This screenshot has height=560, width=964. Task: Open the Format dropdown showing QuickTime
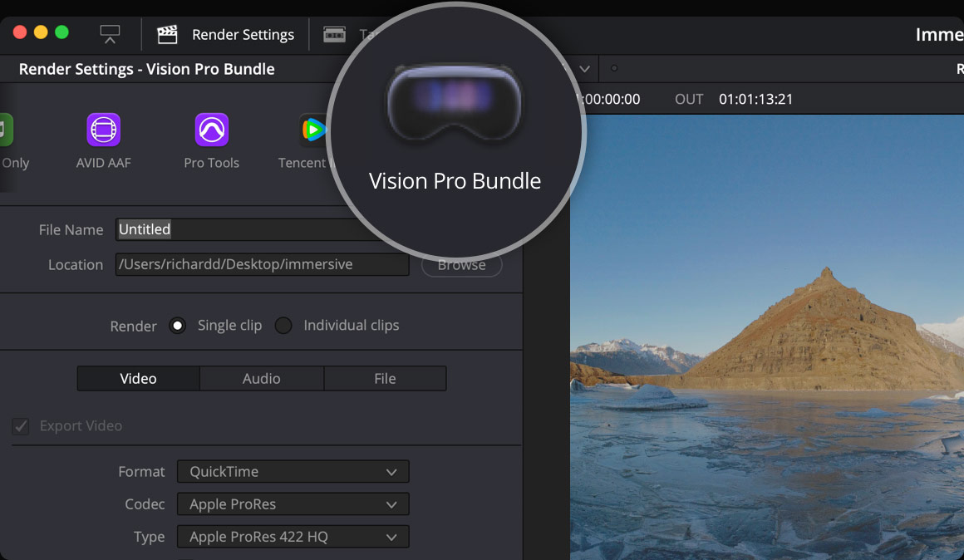pyautogui.click(x=293, y=472)
